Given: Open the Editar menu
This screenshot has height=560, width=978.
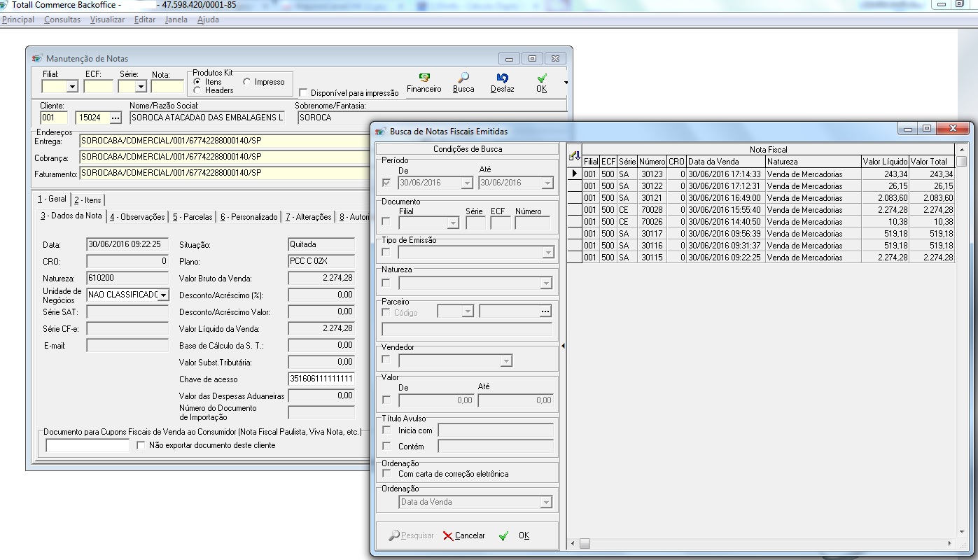Looking at the screenshot, I should click(x=145, y=20).
